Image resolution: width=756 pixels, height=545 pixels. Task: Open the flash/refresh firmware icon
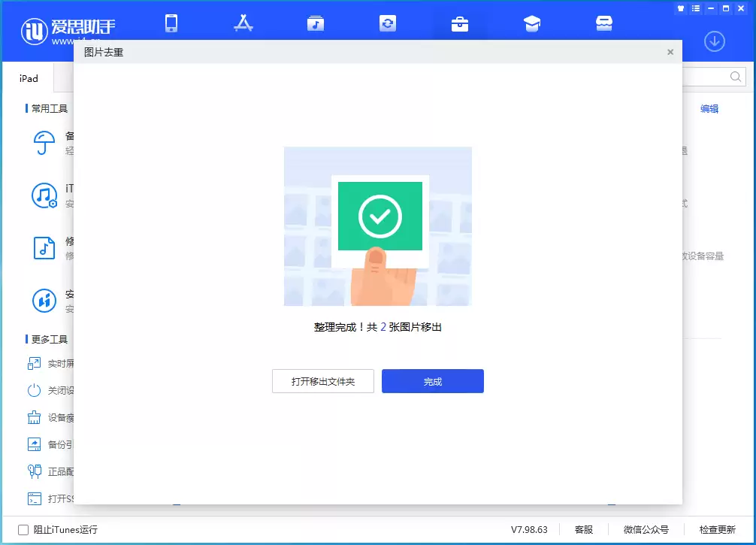tap(388, 23)
